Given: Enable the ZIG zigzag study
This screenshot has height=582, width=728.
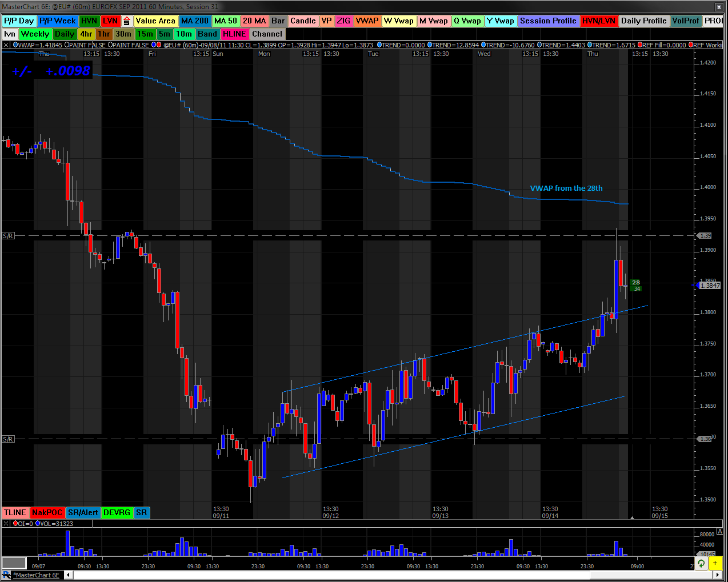Looking at the screenshot, I should click(x=343, y=21).
